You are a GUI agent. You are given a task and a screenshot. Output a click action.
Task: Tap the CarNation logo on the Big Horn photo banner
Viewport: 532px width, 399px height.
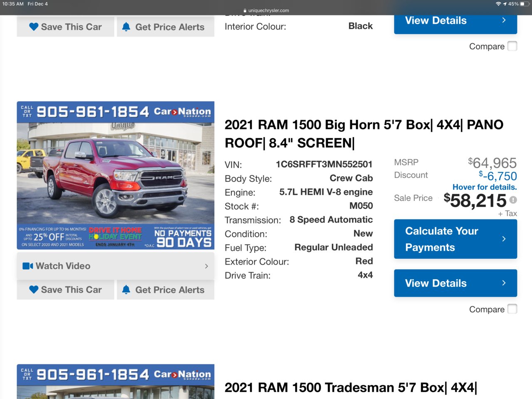(182, 112)
